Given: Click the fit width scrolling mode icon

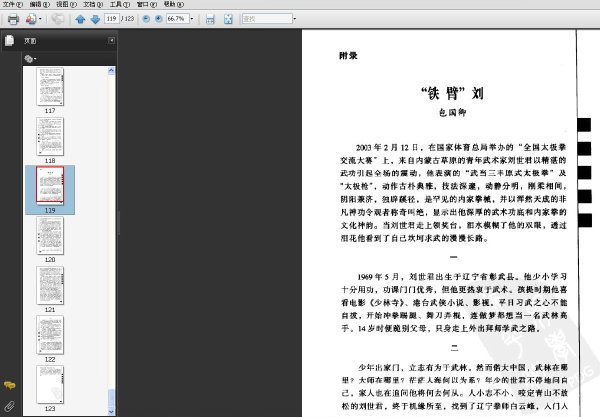Looking at the screenshot, I should (x=210, y=19).
